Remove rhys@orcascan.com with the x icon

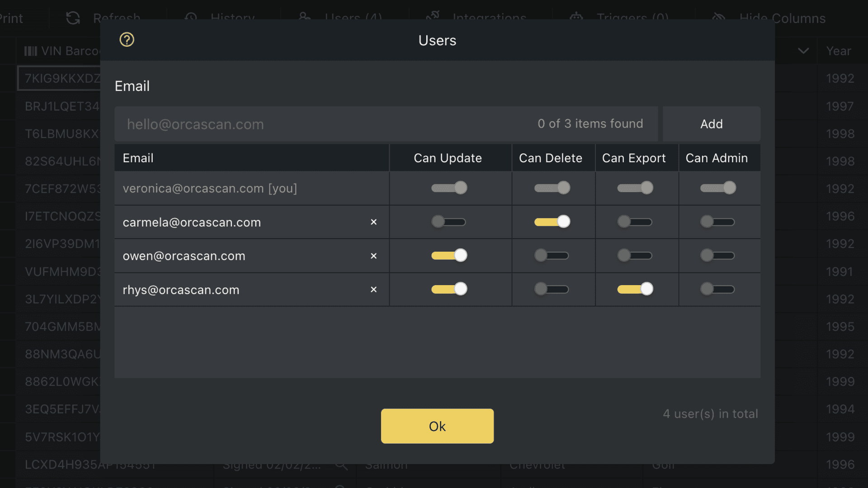point(374,290)
